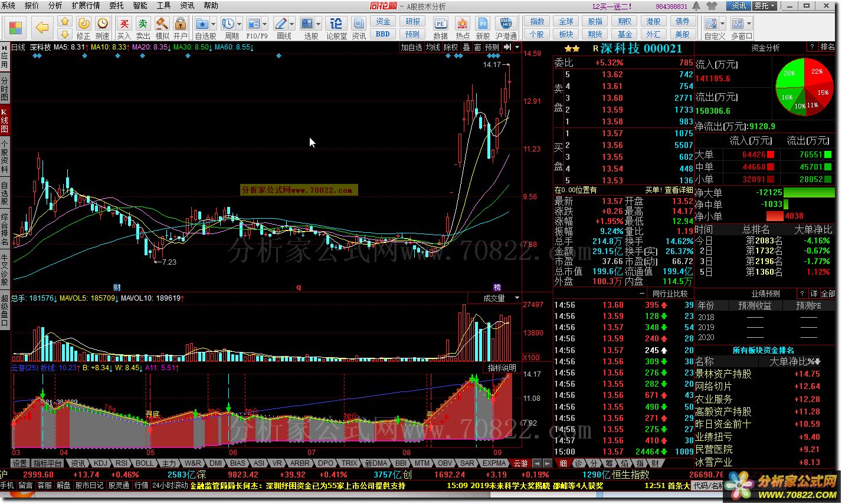Click the notification bell icon
Screen dimensions: 842x504
[x=696, y=6]
